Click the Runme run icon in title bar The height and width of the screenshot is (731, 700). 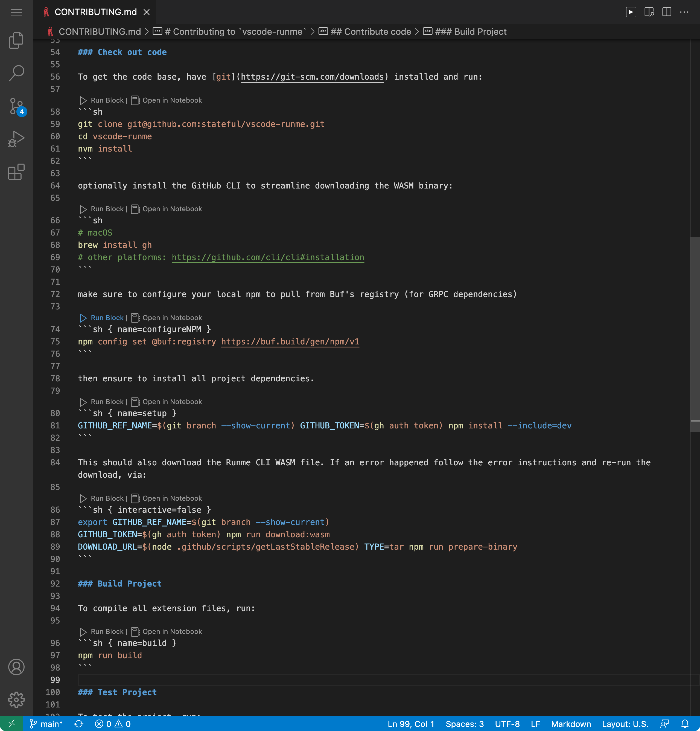pyautogui.click(x=631, y=12)
